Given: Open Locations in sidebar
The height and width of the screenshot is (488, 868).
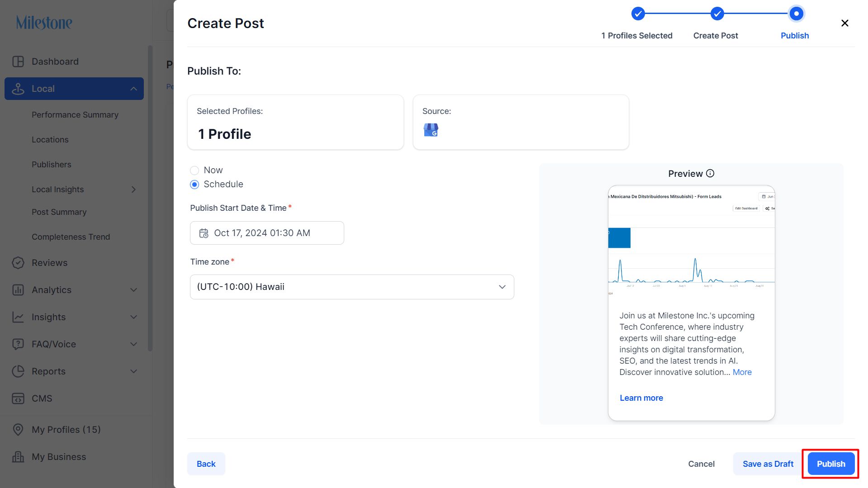Looking at the screenshot, I should click(x=50, y=140).
